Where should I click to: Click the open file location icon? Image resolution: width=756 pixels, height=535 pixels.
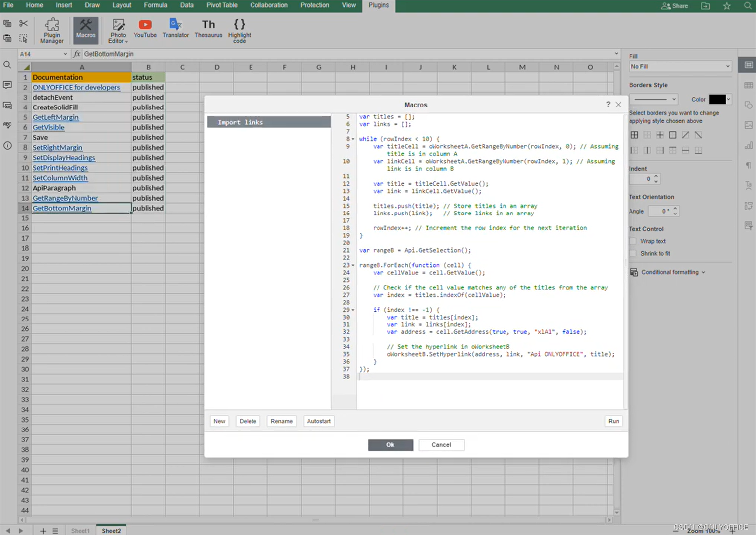pos(706,6)
